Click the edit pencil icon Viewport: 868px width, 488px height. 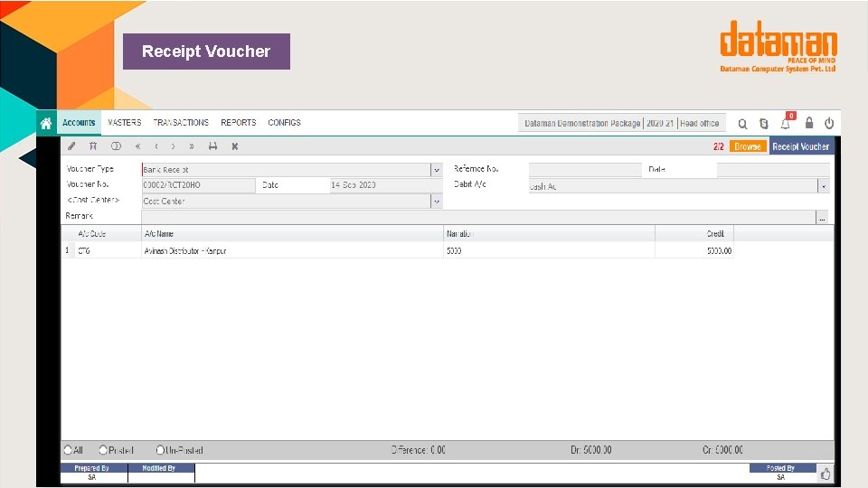[x=71, y=146]
